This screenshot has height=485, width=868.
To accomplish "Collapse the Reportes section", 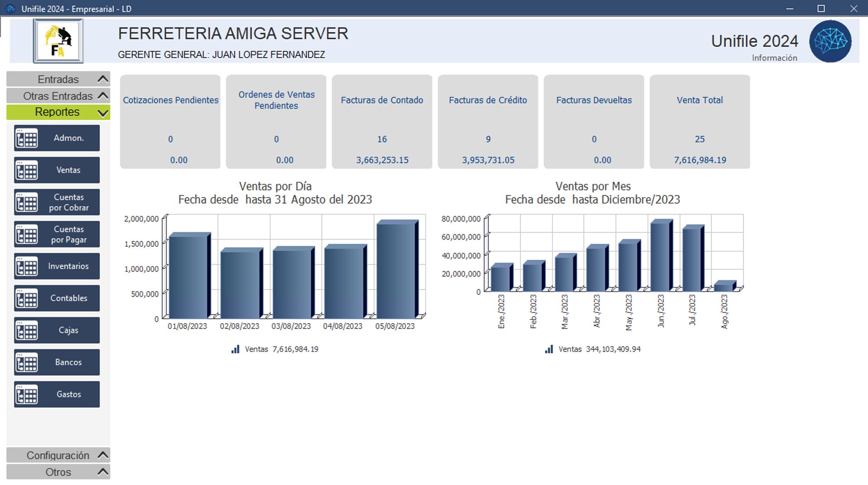I will [58, 112].
